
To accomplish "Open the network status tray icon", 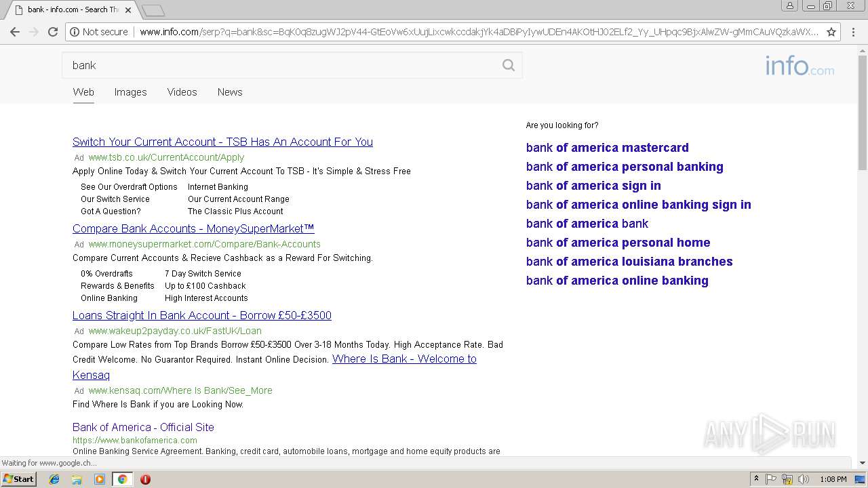I will coord(787,479).
